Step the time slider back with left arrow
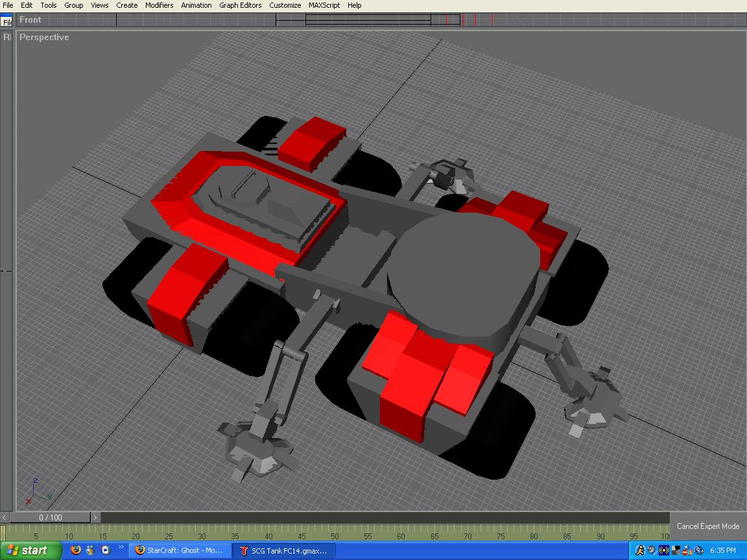The height and width of the screenshot is (560, 747). click(5, 517)
